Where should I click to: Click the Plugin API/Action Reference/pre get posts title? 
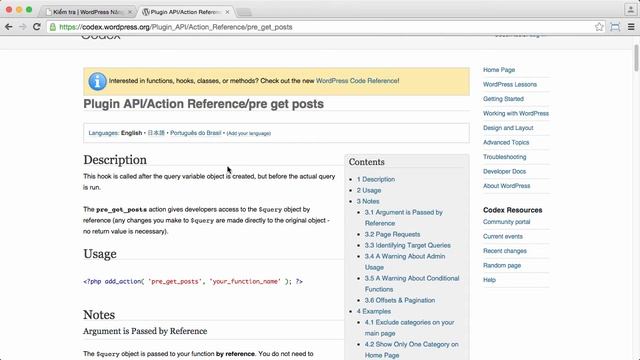tap(203, 104)
